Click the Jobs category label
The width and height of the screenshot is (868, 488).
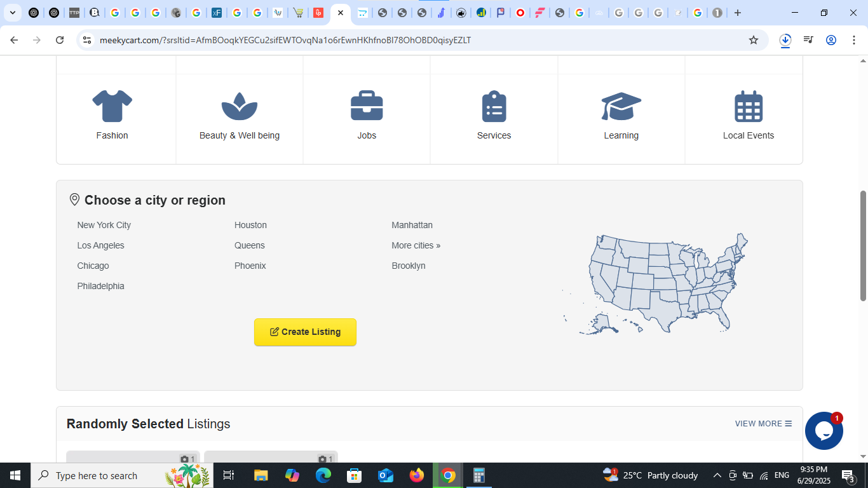pos(367,135)
